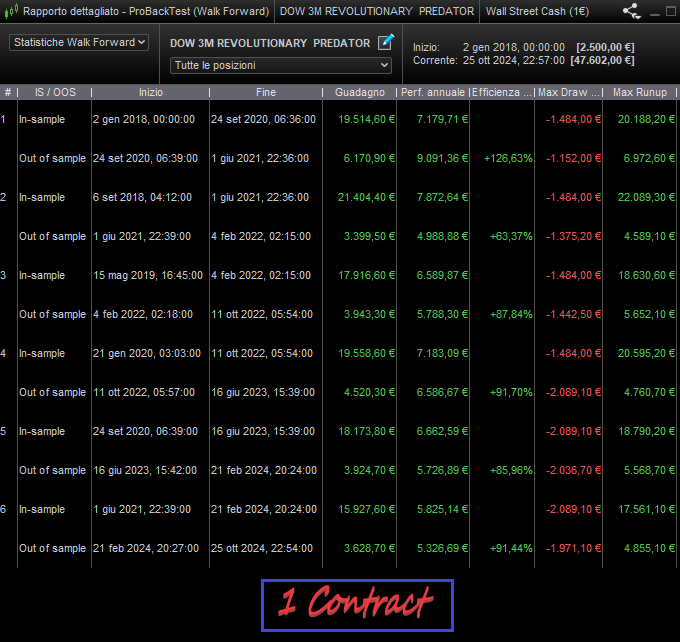Click the candlestick chart icon in title bar
The image size is (680, 642).
coord(11,11)
